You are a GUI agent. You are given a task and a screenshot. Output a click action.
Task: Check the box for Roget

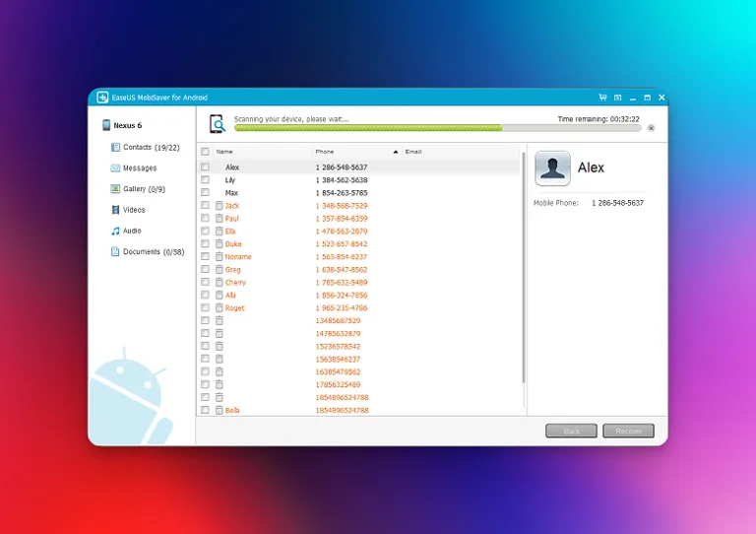click(205, 307)
